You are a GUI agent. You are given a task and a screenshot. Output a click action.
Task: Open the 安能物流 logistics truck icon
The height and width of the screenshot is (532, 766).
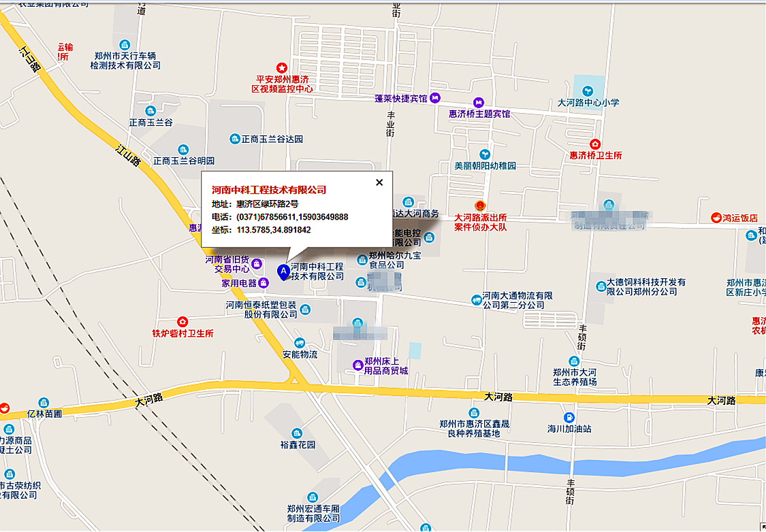pyautogui.click(x=300, y=343)
